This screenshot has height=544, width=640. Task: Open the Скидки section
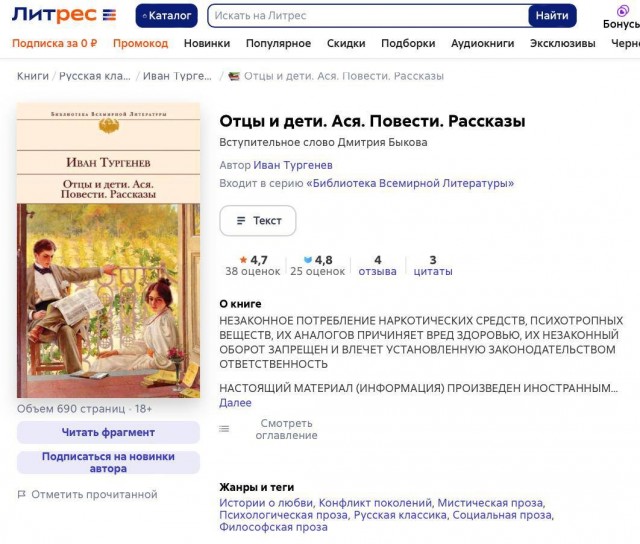(346, 43)
